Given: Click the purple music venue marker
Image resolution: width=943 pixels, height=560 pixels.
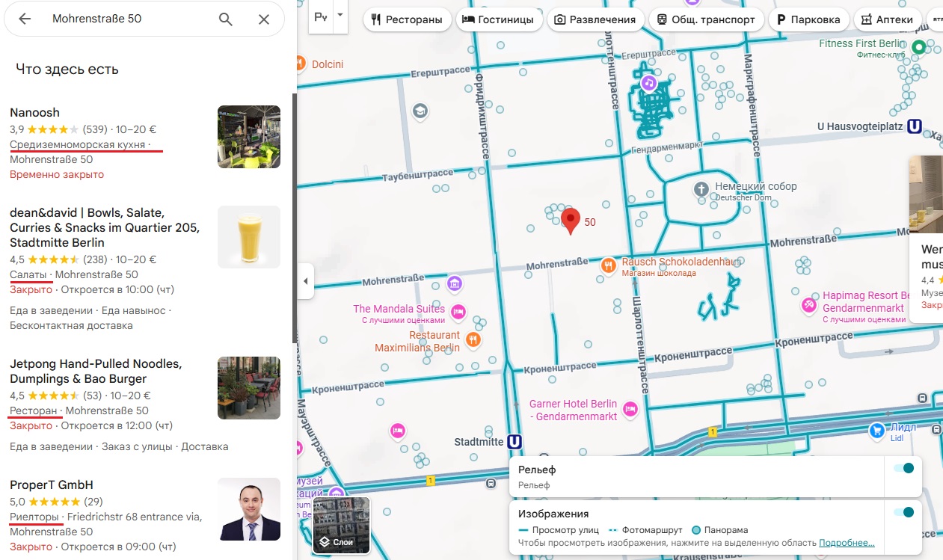Looking at the screenshot, I should pyautogui.click(x=649, y=81).
